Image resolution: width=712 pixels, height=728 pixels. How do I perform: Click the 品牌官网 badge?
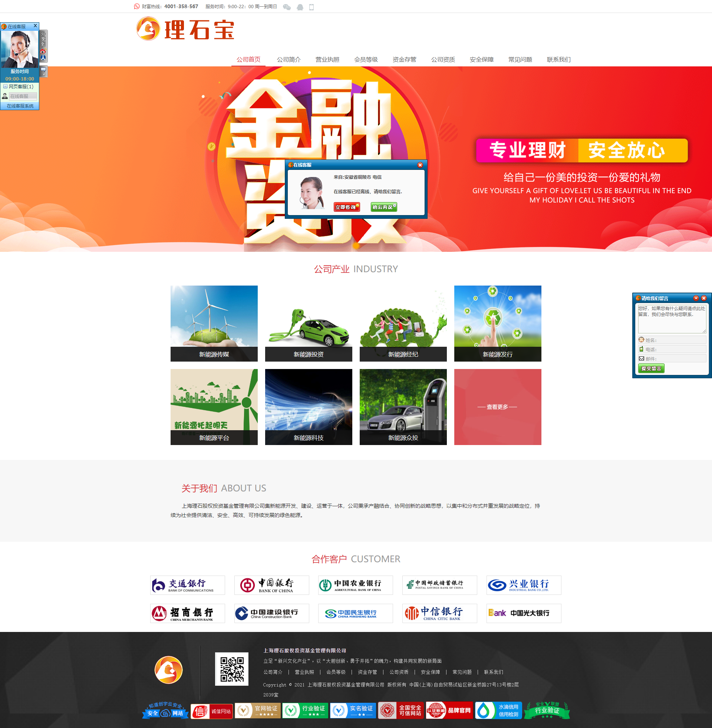pos(449,711)
